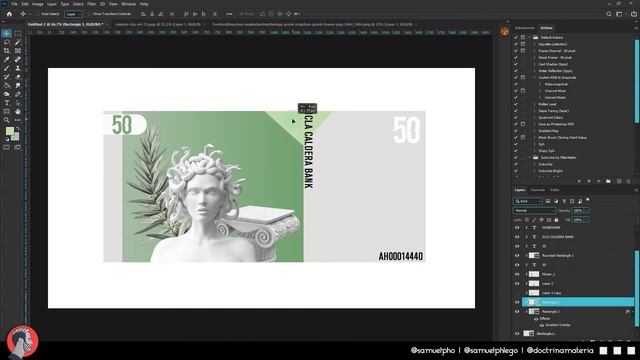The height and width of the screenshot is (360, 640).
Task: Hide the Rounded Rectangle 1 layer
Action: (517, 256)
